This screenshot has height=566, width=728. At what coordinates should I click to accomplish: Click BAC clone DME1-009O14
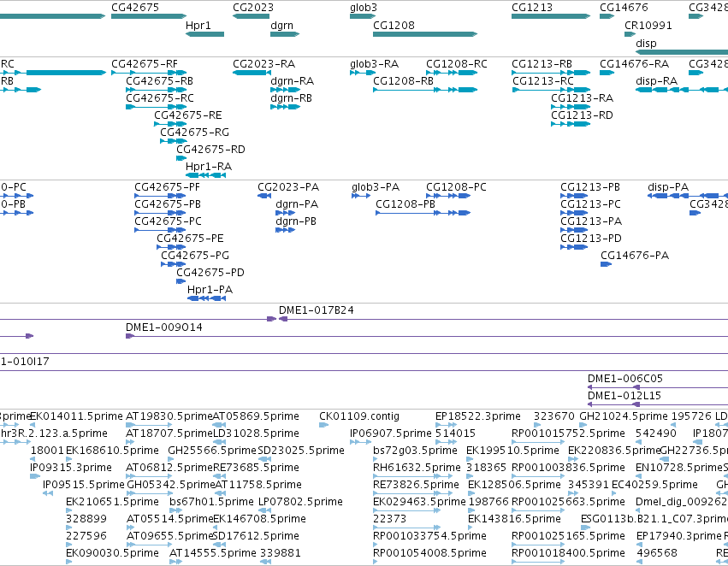164,327
